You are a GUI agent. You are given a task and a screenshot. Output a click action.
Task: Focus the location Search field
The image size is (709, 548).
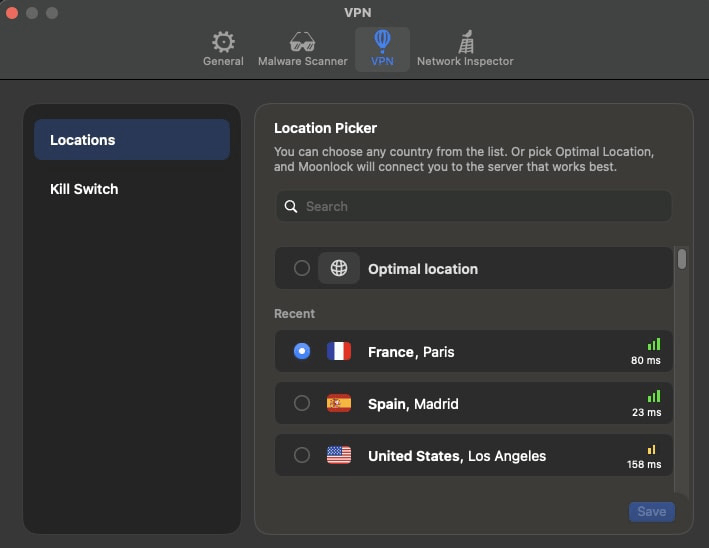pos(473,207)
